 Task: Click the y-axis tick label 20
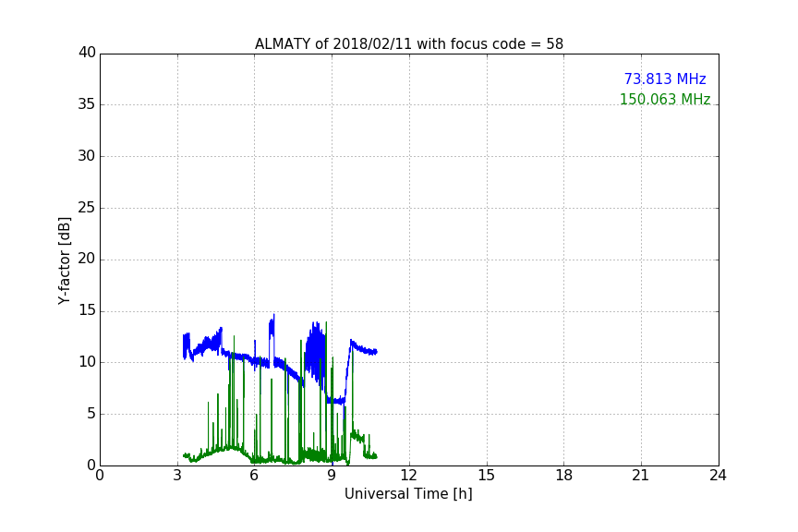click(x=87, y=259)
